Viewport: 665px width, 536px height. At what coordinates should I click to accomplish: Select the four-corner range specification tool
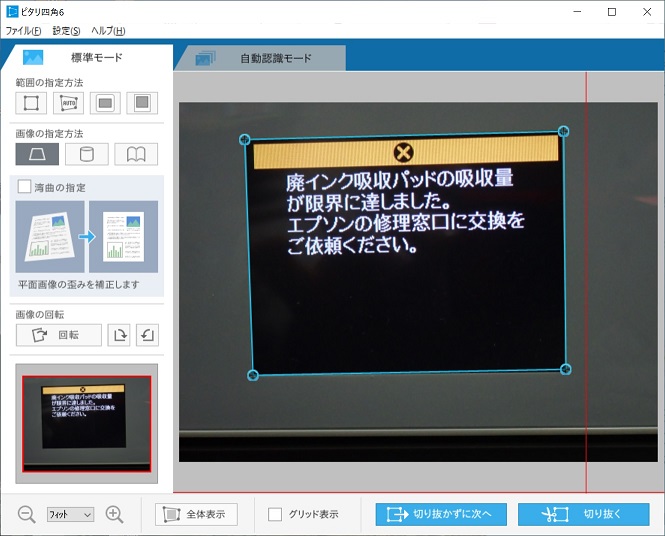click(x=31, y=103)
